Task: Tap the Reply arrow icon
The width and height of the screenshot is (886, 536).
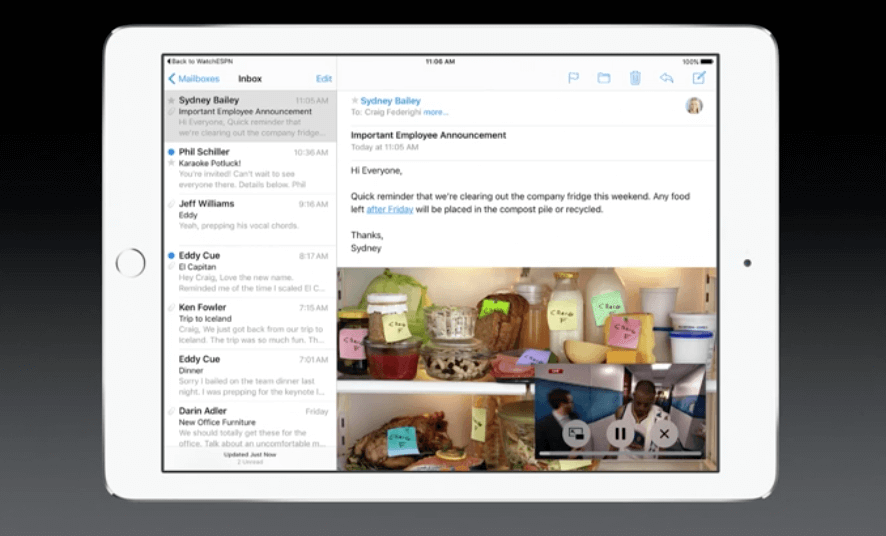Action: (x=667, y=77)
